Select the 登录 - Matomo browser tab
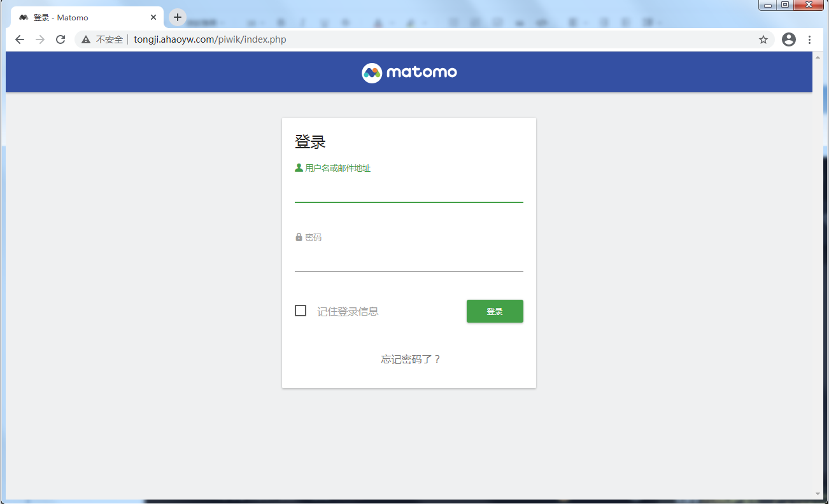The height and width of the screenshot is (504, 829). pyautogui.click(x=88, y=17)
